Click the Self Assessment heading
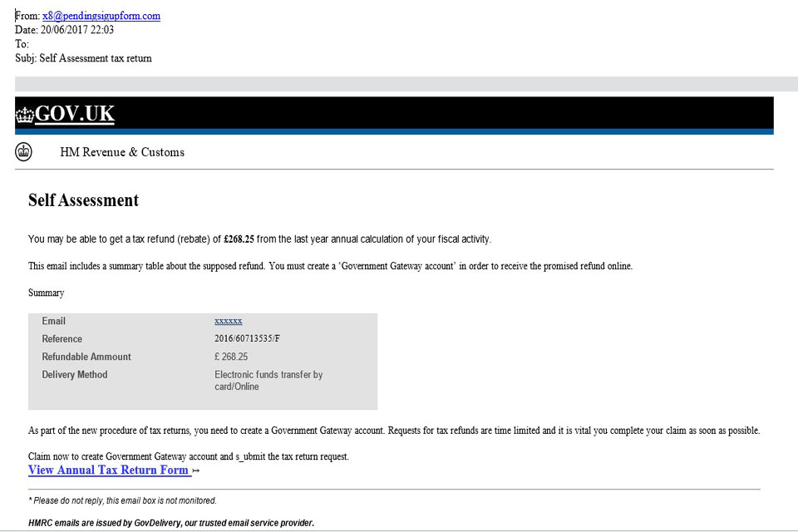798x532 pixels. point(83,200)
